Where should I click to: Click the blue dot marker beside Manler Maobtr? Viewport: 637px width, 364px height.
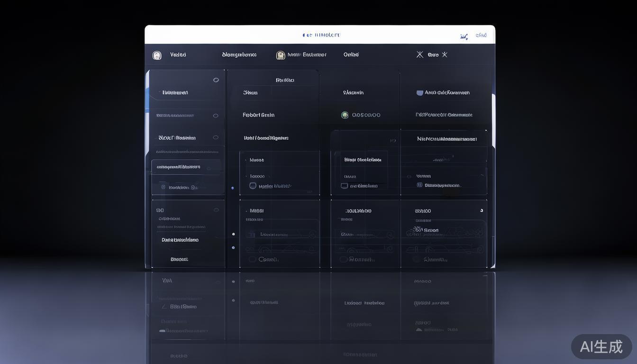[232, 188]
